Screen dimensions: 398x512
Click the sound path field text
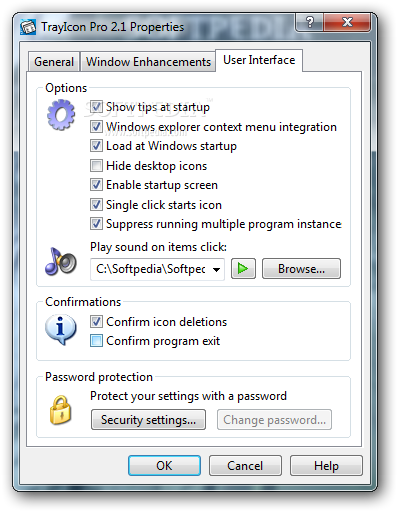click(151, 269)
